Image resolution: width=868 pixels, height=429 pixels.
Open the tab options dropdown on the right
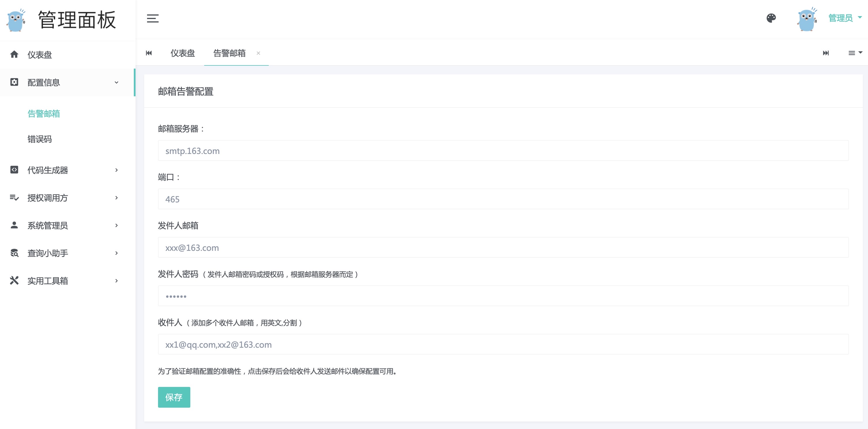click(854, 53)
